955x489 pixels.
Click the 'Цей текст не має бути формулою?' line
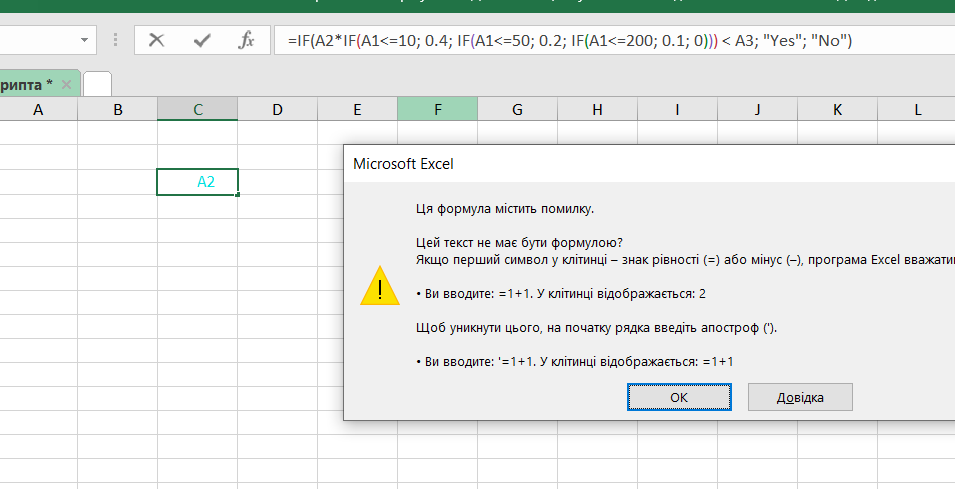(x=520, y=243)
